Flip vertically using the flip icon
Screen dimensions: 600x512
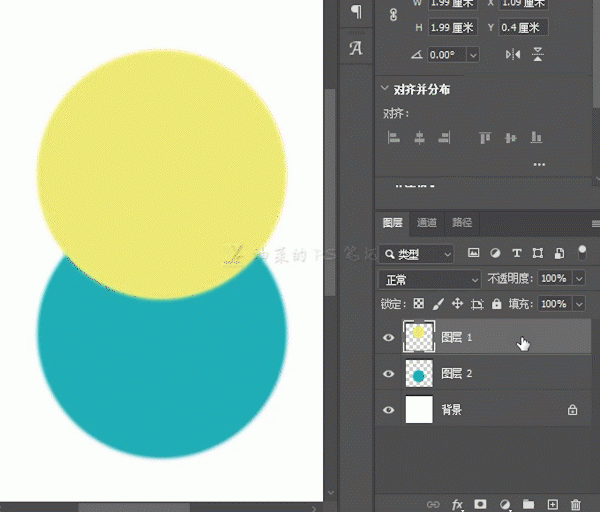[538, 54]
